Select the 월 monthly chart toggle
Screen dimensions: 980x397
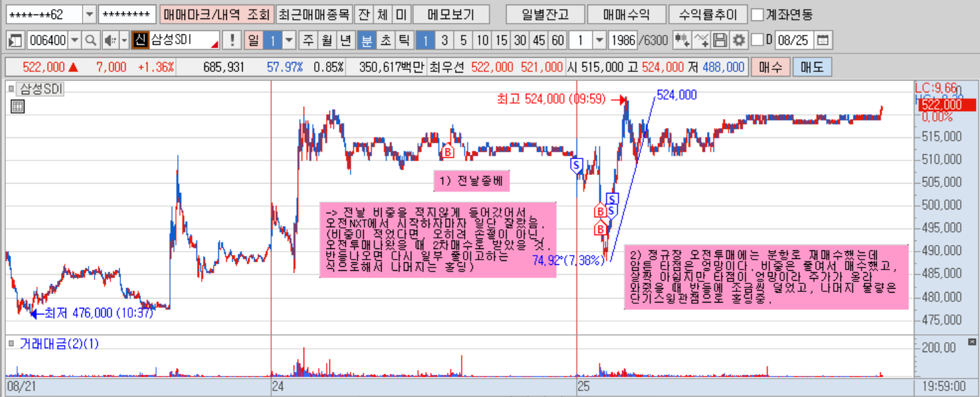click(327, 40)
